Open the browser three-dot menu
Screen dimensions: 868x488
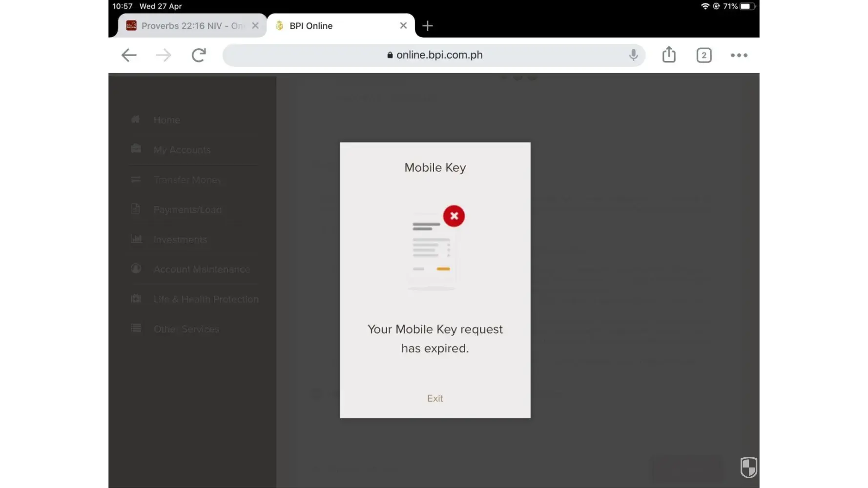tap(739, 55)
